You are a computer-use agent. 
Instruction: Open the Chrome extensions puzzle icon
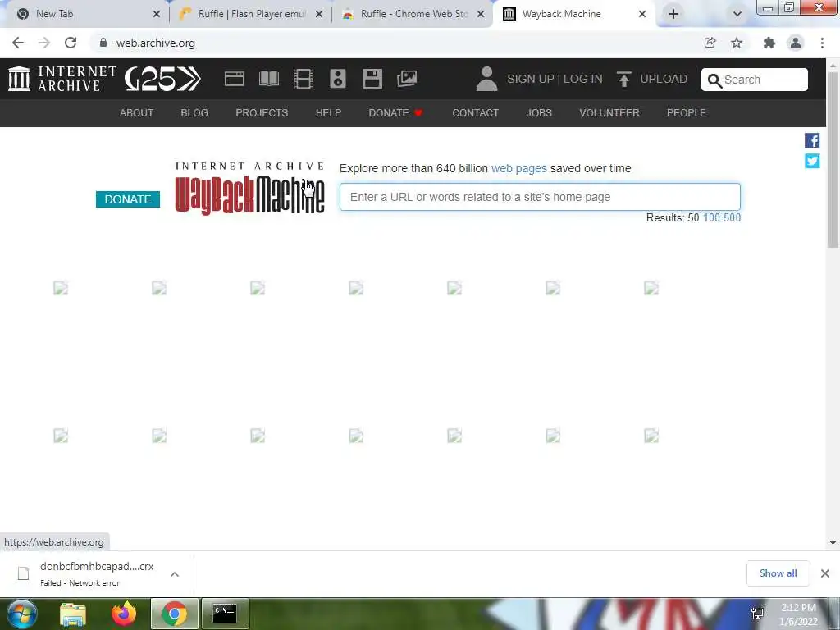click(769, 43)
